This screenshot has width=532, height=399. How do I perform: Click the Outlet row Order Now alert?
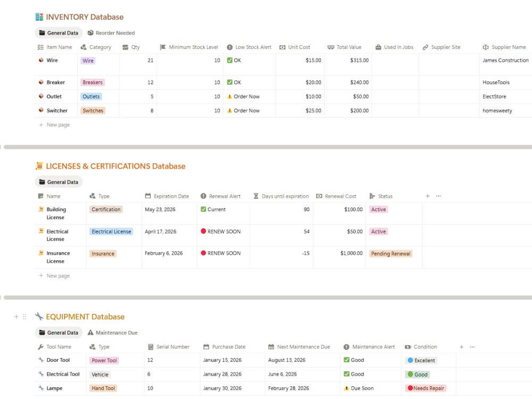coord(243,96)
